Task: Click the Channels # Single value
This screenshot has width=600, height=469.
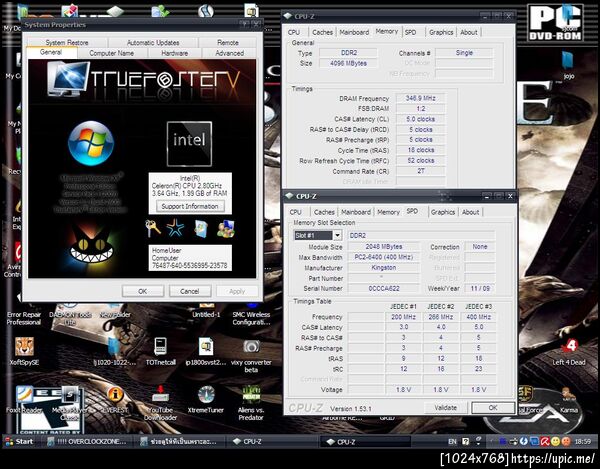Action: [x=464, y=53]
